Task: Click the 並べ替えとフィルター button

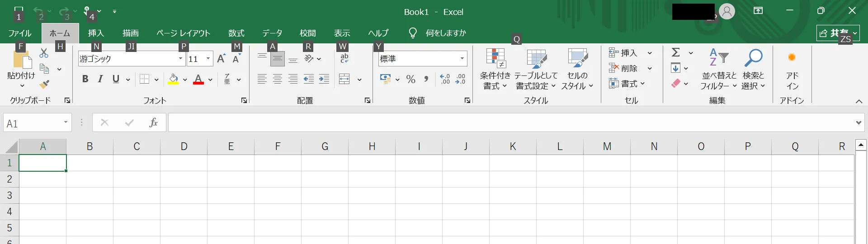Action: [718, 69]
